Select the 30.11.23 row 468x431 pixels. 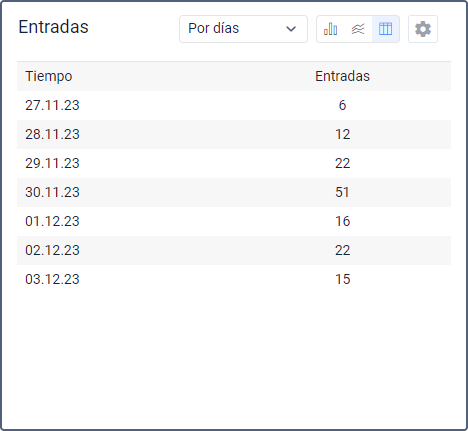click(234, 192)
